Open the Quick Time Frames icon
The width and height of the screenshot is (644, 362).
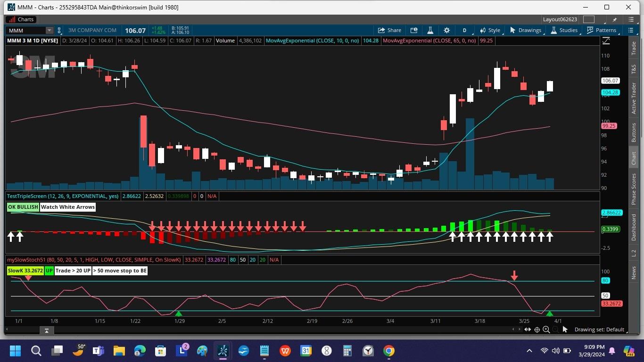(x=414, y=30)
